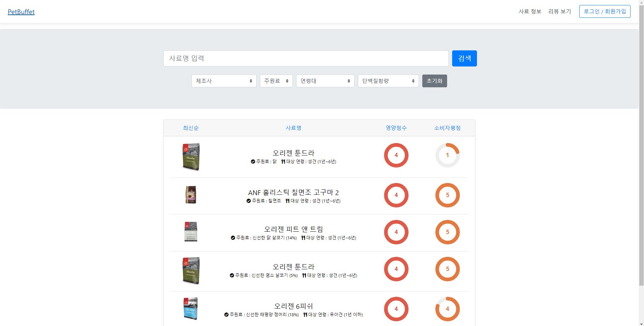Click the first 오리젠 툰드라 product thumbnail (주원료 닭)
Screen dimensions: 644x326
(x=191, y=157)
